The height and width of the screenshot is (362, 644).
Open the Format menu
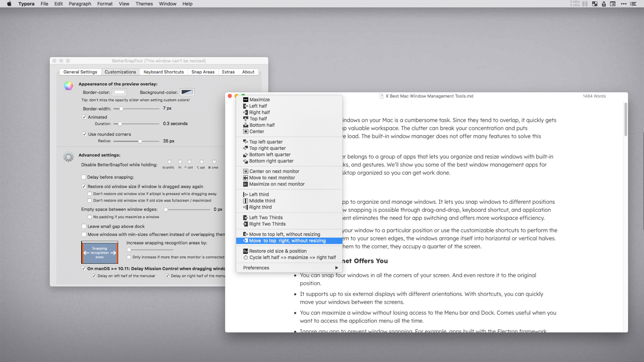coord(105,4)
